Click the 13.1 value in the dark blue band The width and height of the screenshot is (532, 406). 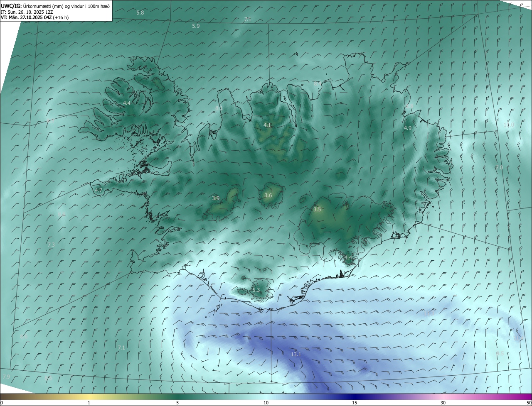tap(296, 355)
